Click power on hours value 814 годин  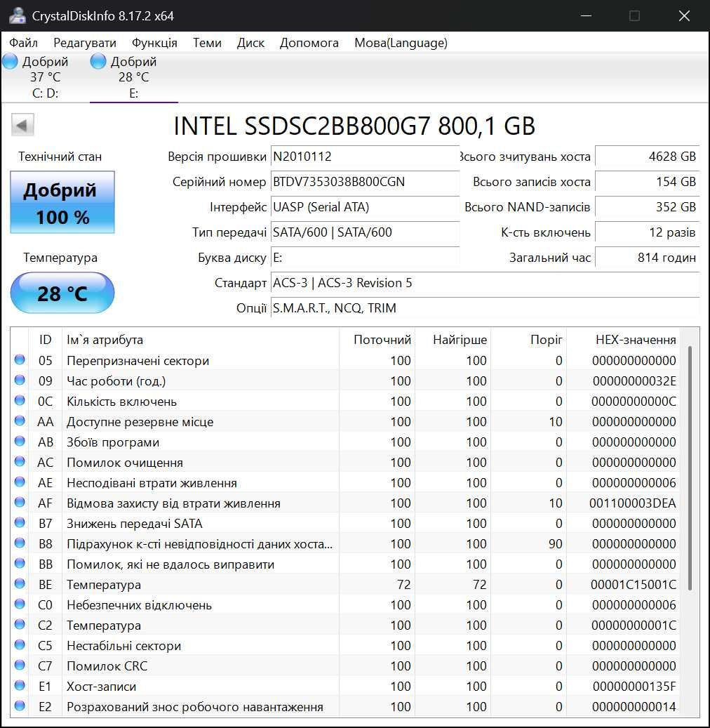click(647, 257)
